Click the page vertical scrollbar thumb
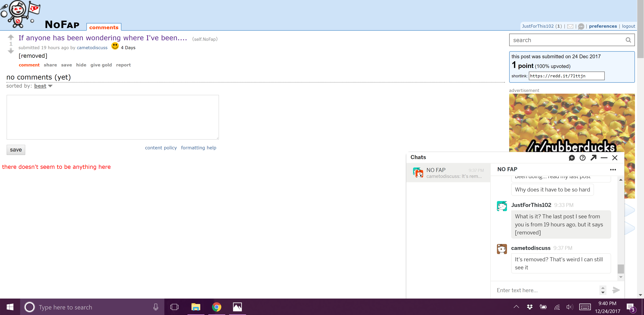The image size is (644, 315). pos(641,29)
